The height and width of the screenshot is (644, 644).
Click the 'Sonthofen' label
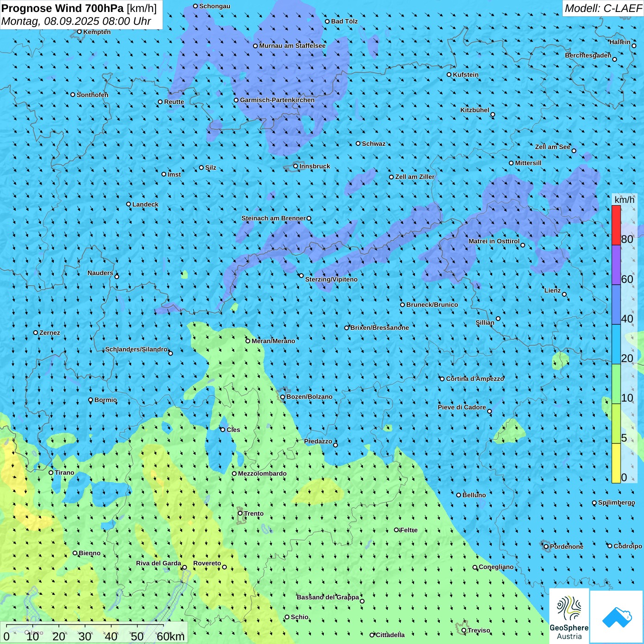(92, 95)
